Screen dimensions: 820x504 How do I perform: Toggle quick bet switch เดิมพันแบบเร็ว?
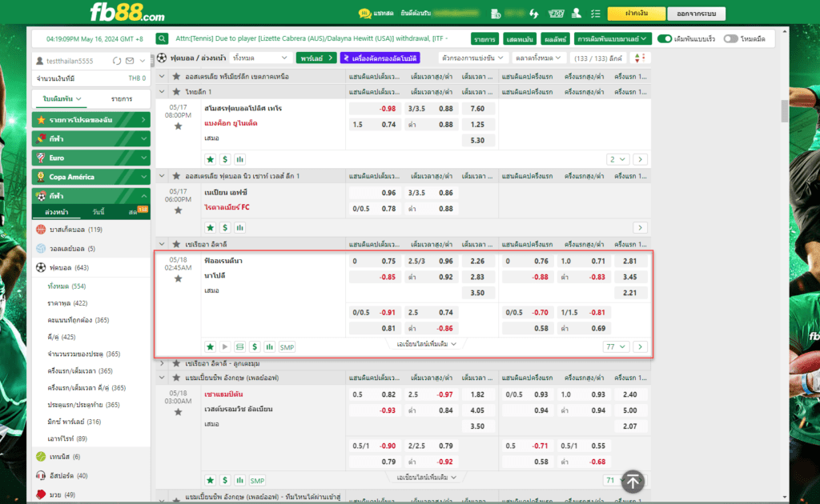pos(665,38)
